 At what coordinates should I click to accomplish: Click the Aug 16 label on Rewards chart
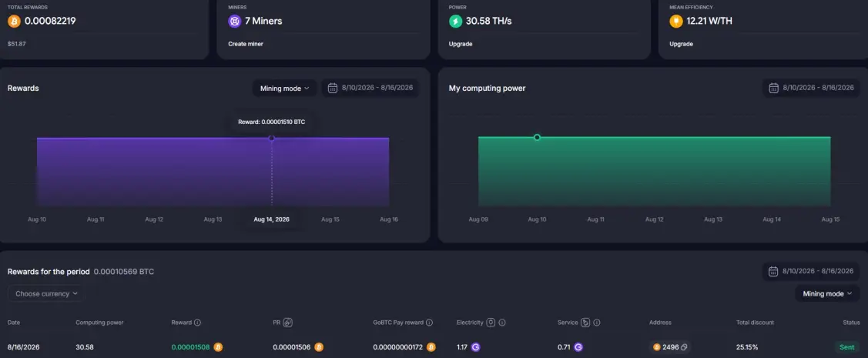point(389,219)
